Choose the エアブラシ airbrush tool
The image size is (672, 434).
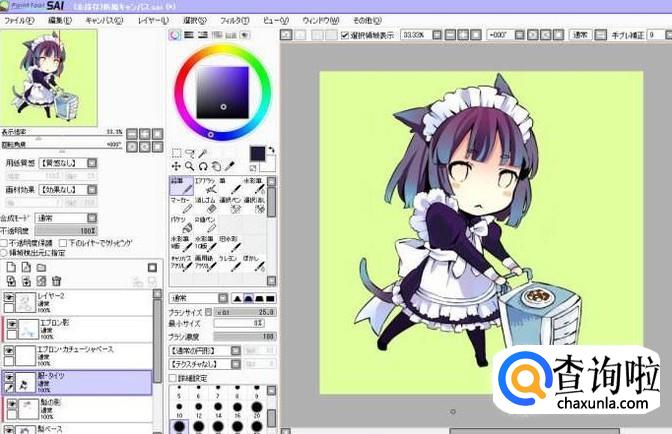click(206, 186)
